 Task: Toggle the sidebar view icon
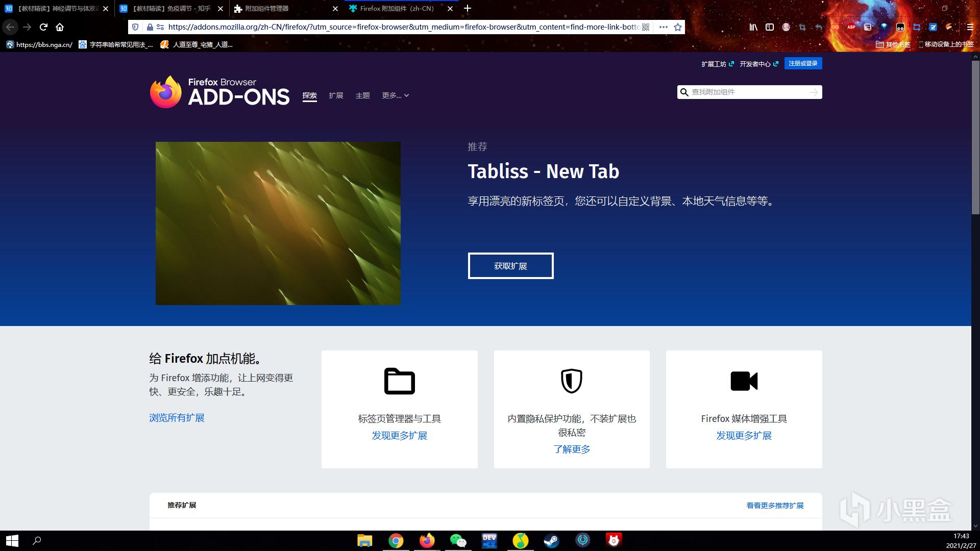[x=769, y=27]
